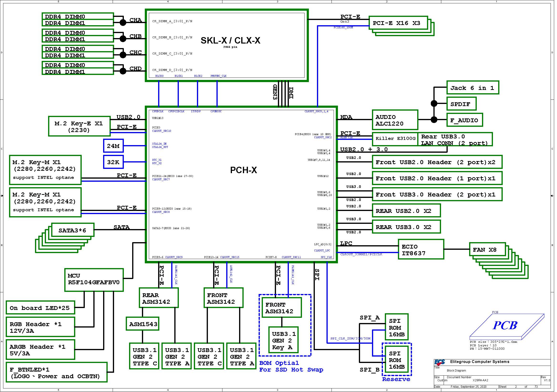Click the 'Block Diagram' title text
The image size is (557, 392).
(x=456, y=370)
